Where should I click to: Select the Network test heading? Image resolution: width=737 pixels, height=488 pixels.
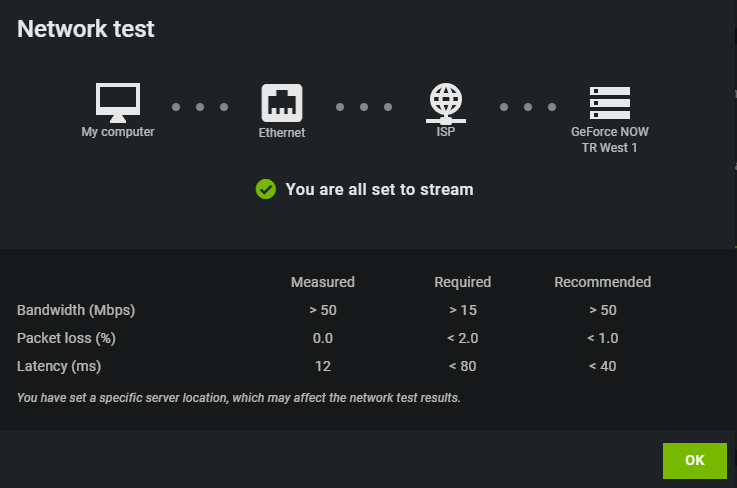pos(86,29)
